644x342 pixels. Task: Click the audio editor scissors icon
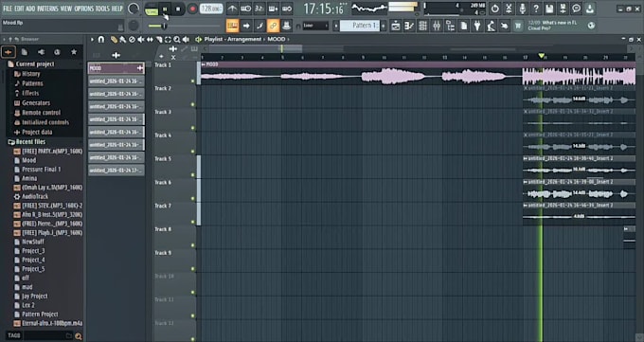coord(509,9)
